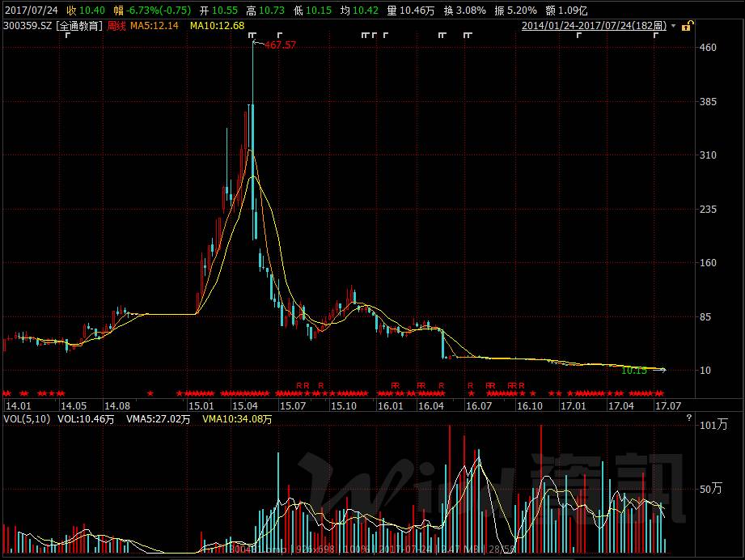
Task: Click closing price 收 10.40 in header
Action: [x=86, y=10]
